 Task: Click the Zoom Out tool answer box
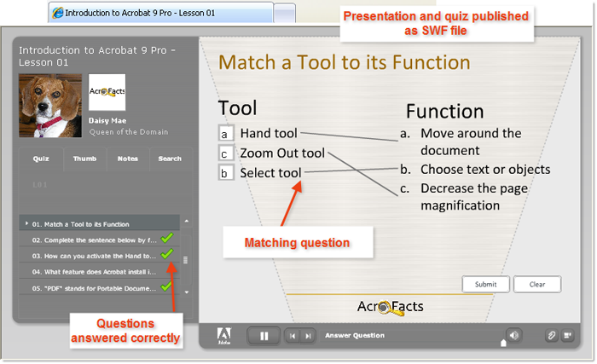tap(225, 153)
